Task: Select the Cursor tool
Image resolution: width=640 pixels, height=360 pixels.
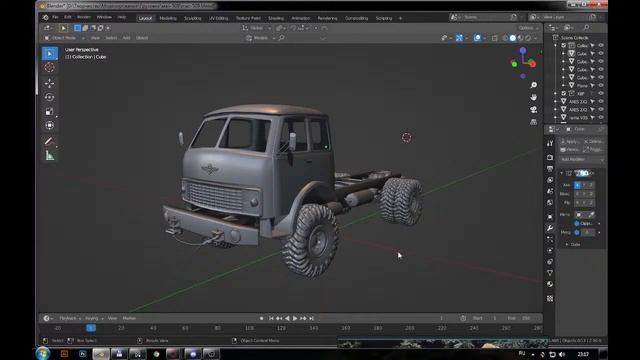Action: 49,68
